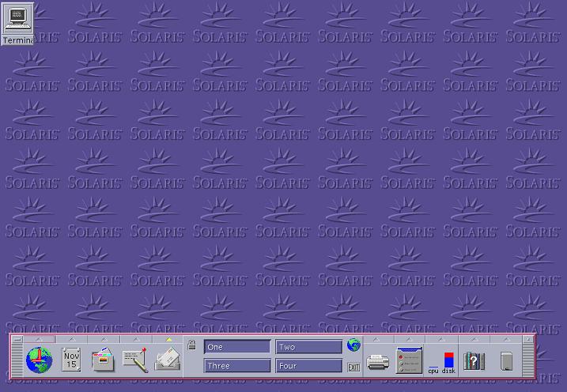The height and width of the screenshot is (392, 567).
Task: Open the front panel window menu button
Action: click(x=17, y=339)
